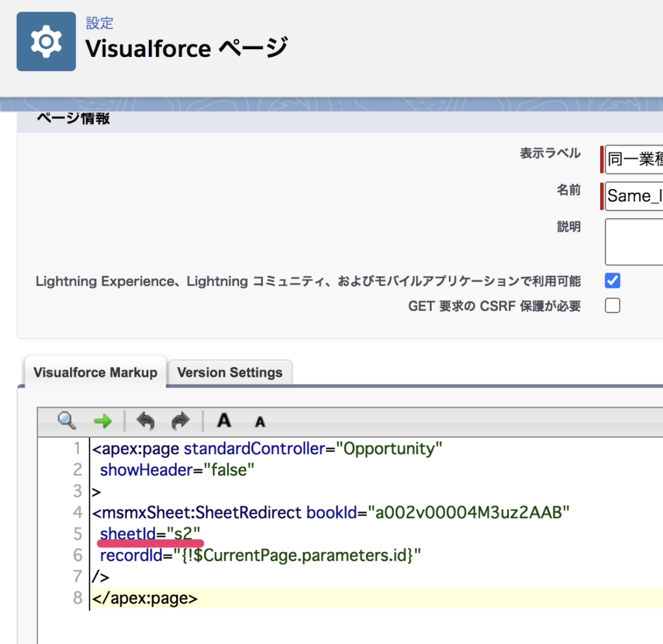This screenshot has height=644, width=663.
Task: Toggle the Lightning Experience availability checkbox
Action: pyautogui.click(x=612, y=281)
